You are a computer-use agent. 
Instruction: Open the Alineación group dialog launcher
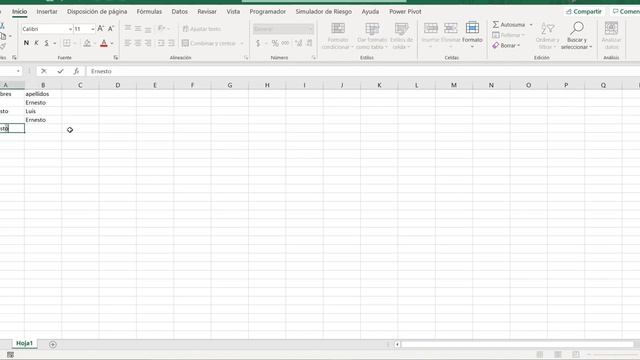(x=246, y=58)
